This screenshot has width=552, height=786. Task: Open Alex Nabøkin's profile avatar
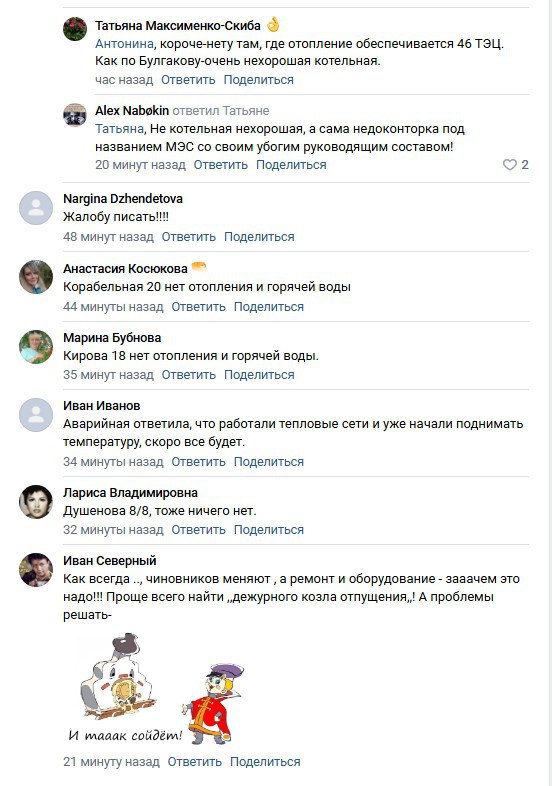tap(75, 115)
